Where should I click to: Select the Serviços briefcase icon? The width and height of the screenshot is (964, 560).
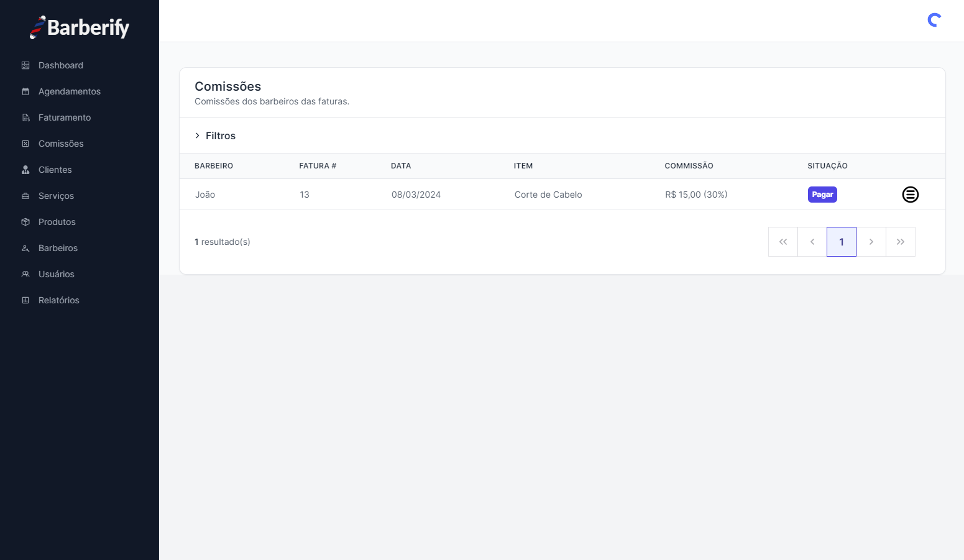[25, 196]
